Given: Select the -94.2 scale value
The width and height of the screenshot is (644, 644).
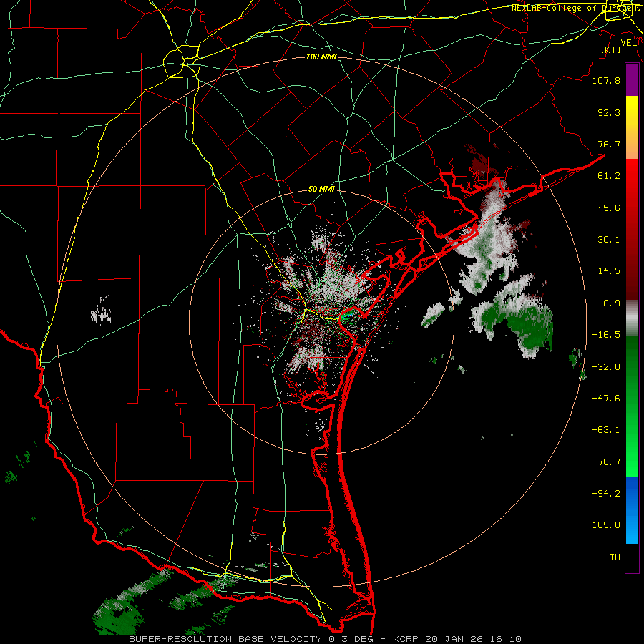Looking at the screenshot, I should [x=606, y=494].
